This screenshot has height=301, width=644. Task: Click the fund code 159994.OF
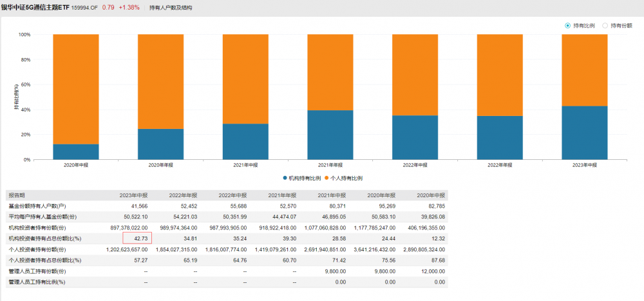pos(84,8)
